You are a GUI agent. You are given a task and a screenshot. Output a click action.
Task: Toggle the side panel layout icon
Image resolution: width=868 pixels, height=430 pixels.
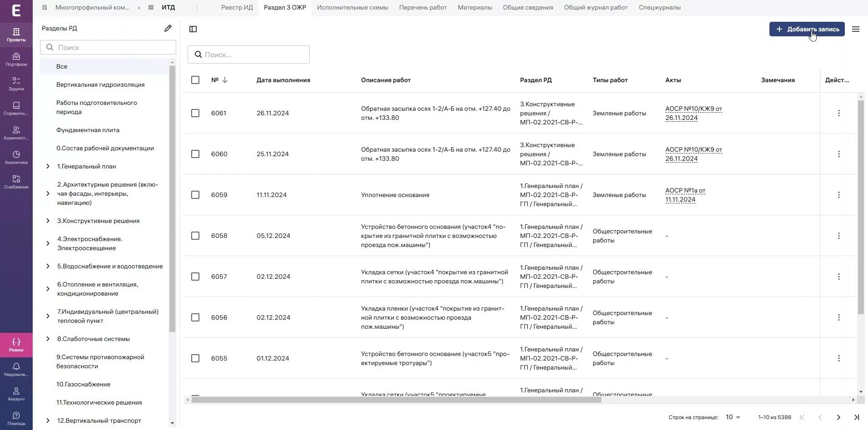(x=193, y=29)
